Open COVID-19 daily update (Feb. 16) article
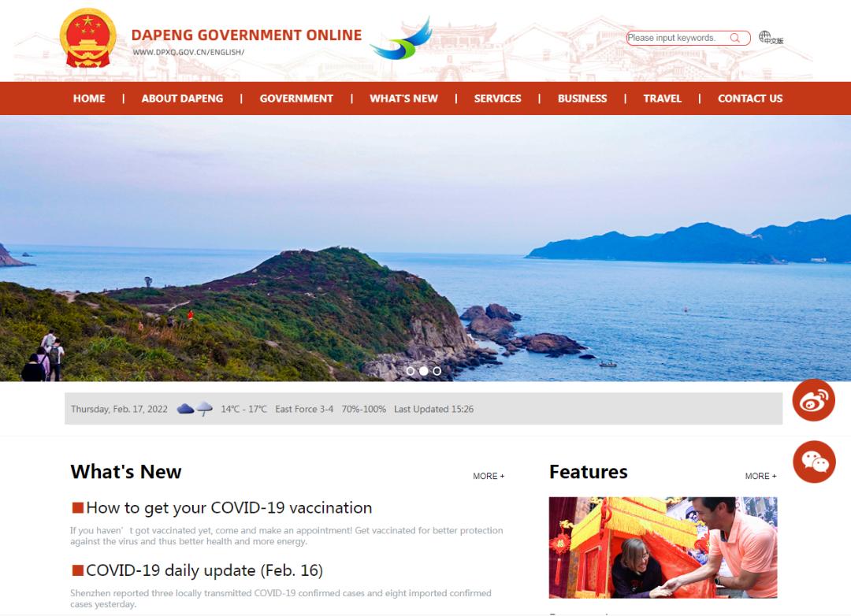 point(204,570)
